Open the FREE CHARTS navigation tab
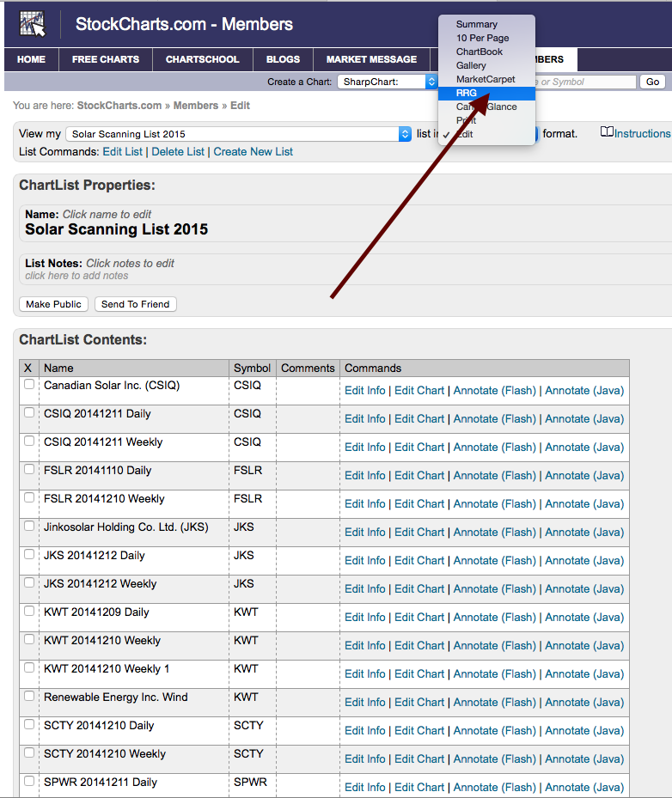The image size is (672, 798). tap(106, 59)
